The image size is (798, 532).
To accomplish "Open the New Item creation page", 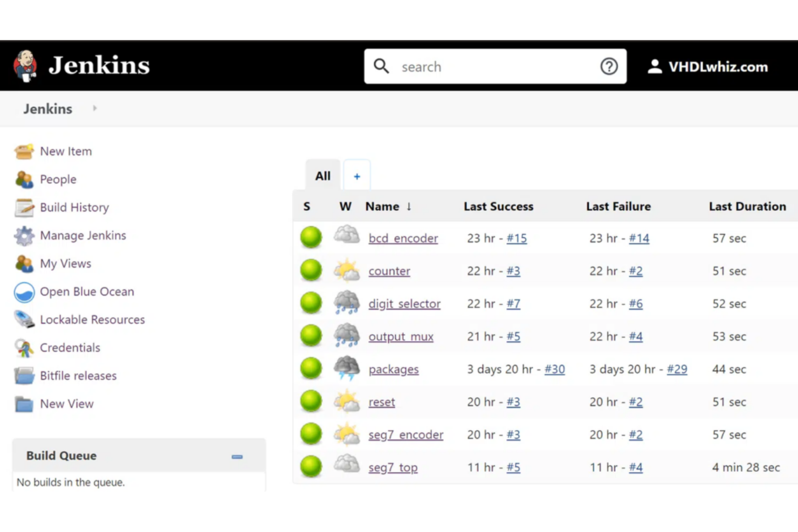I will (65, 151).
